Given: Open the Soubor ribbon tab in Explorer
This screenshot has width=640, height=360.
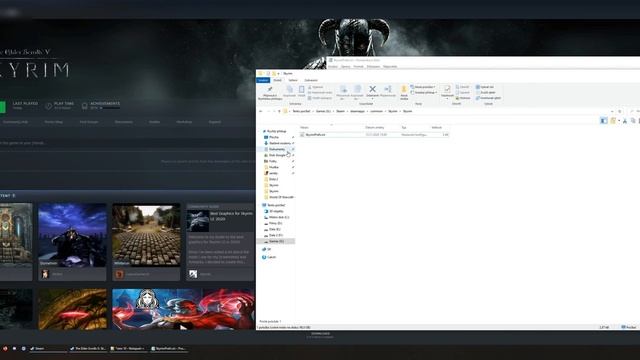Looking at the screenshot, I should tap(263, 80).
